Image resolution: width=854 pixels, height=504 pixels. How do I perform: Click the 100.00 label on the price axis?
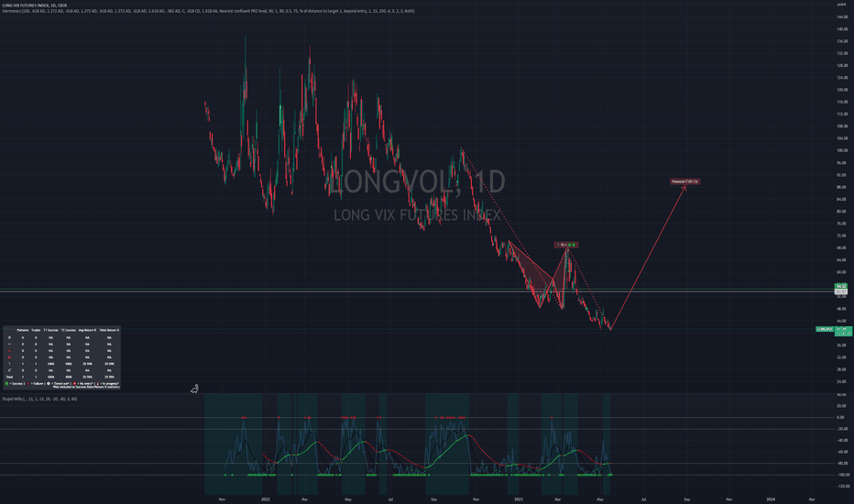click(842, 150)
